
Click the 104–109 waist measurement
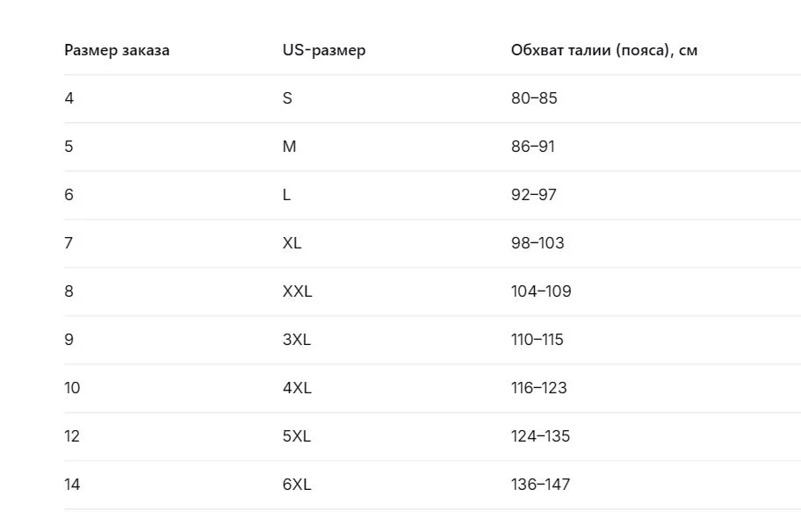point(541,291)
